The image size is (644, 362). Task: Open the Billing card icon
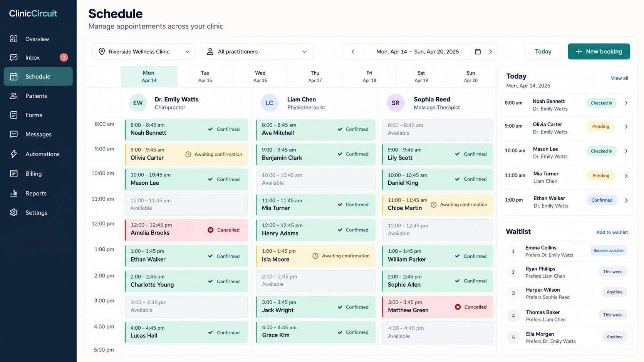click(14, 173)
